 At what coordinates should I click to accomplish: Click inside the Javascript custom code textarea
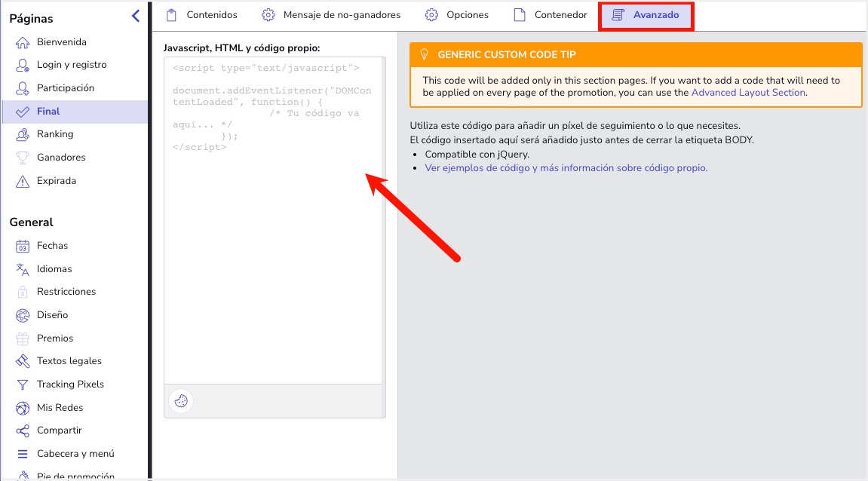(x=274, y=220)
